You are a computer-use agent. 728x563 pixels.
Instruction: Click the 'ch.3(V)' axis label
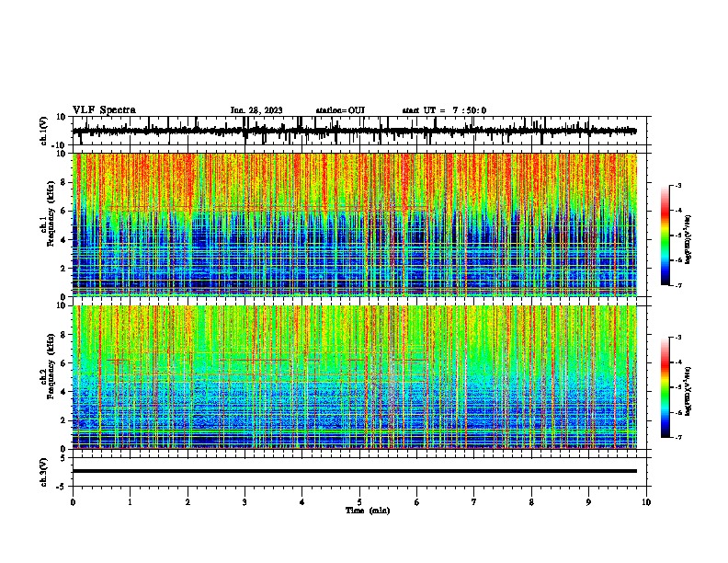(x=44, y=472)
